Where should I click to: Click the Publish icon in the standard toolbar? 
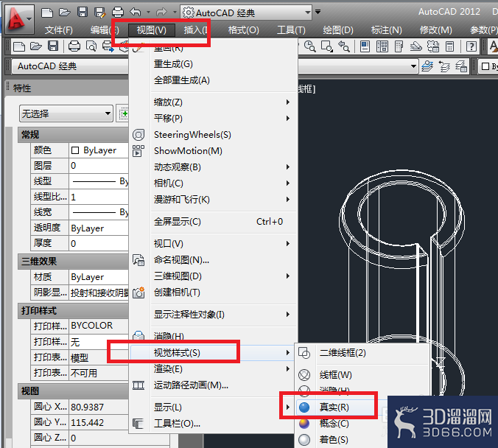pos(108,46)
